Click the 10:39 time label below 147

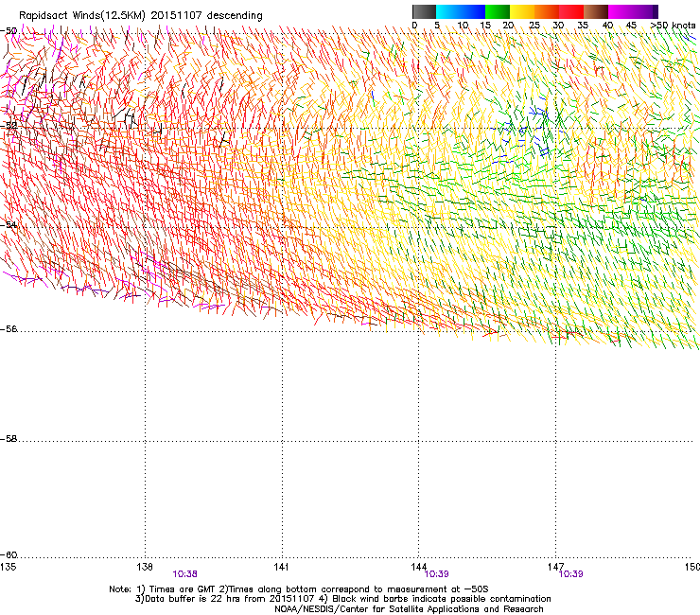point(571,574)
